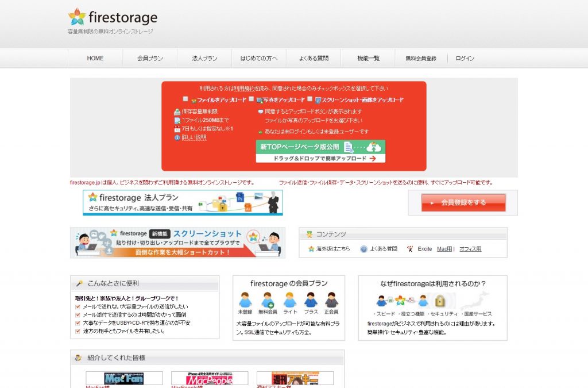Switch to the HOME tab
588x388 pixels.
[x=94, y=58]
